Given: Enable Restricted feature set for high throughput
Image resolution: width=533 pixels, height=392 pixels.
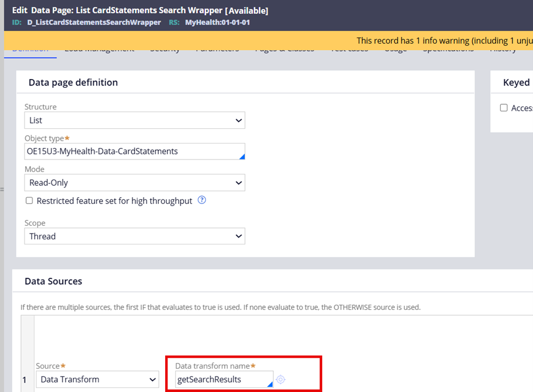Looking at the screenshot, I should [x=29, y=201].
